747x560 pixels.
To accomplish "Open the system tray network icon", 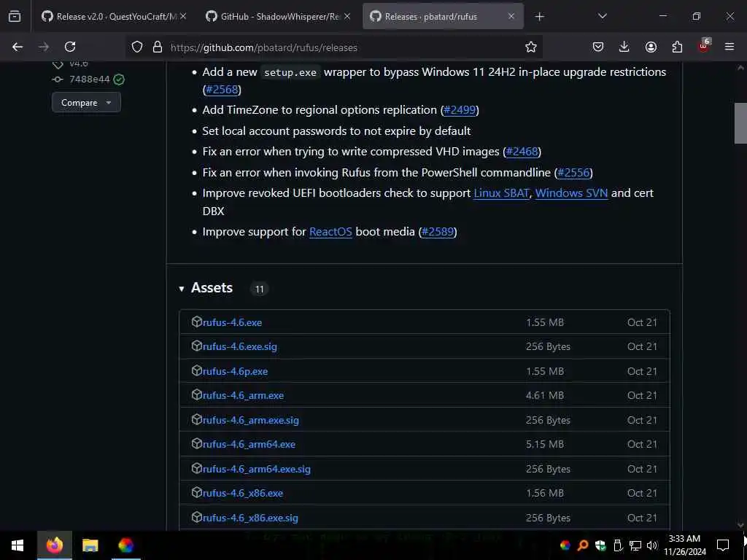I will pyautogui.click(x=635, y=545).
